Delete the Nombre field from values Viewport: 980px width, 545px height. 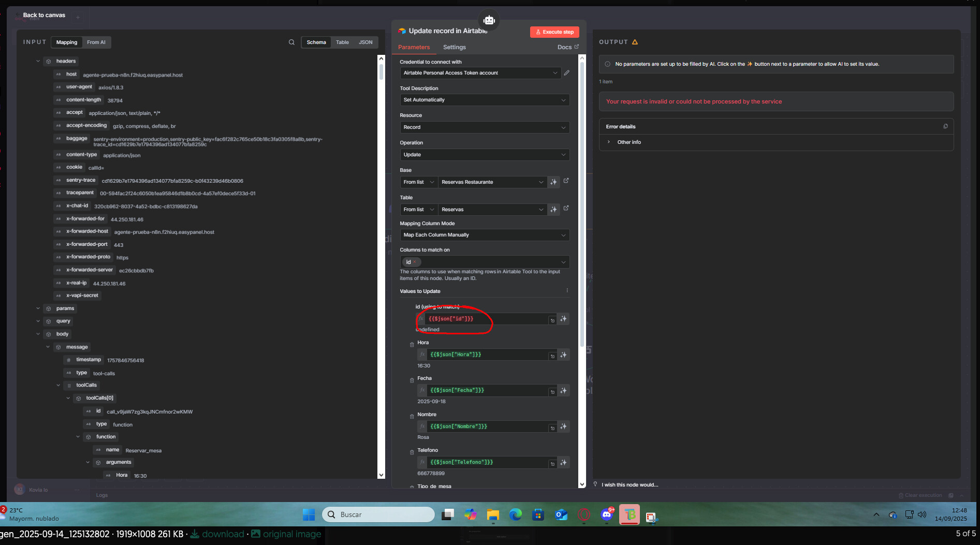tap(412, 416)
